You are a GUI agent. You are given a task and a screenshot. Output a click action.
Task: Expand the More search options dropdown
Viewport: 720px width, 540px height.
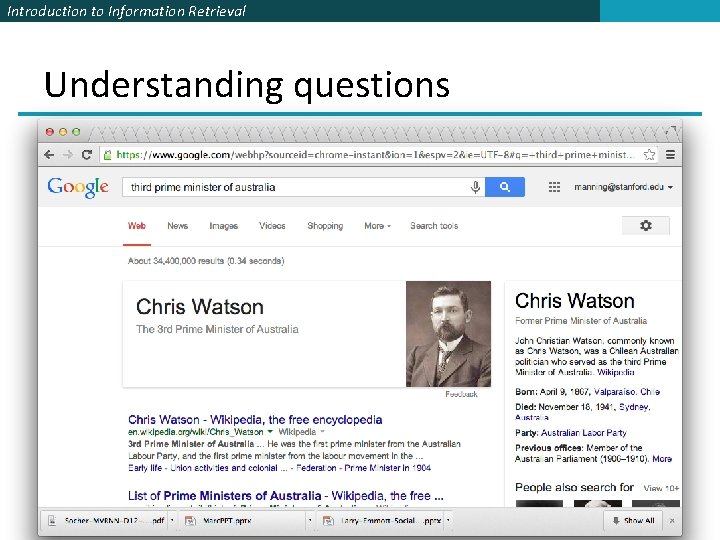377,226
